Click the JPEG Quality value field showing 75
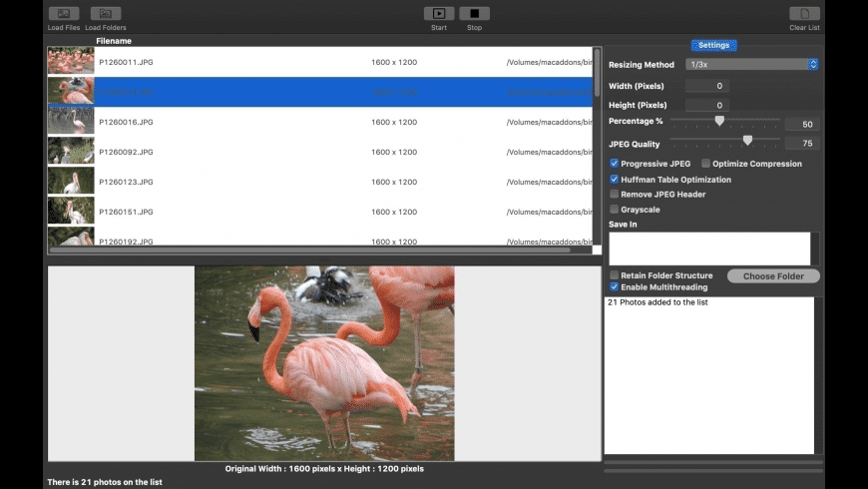This screenshot has height=489, width=868. [802, 144]
